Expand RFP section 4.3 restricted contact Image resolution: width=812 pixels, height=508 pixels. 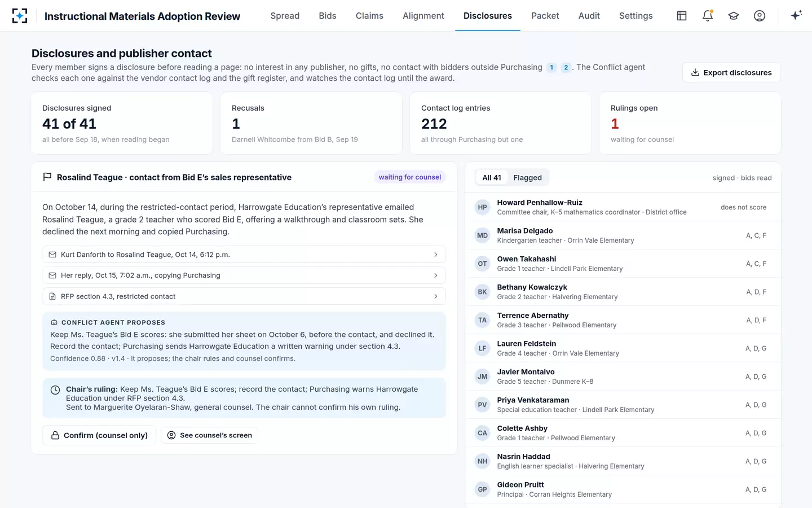click(x=244, y=296)
